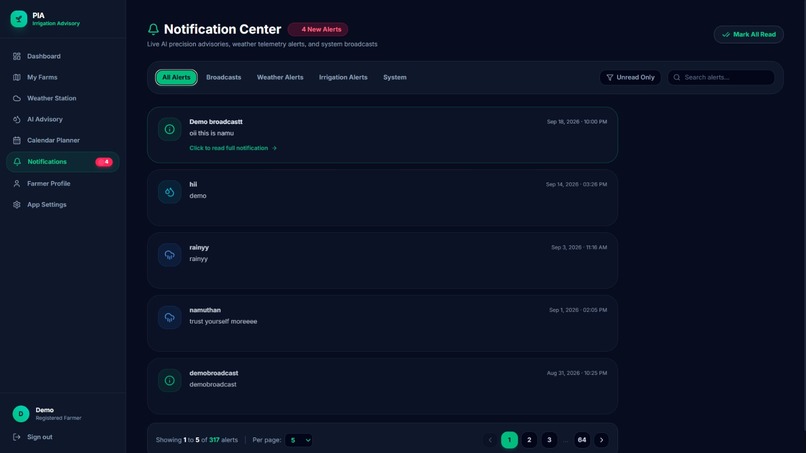Click the Calendar Planner icon
This screenshot has height=453, width=806.
coord(17,140)
